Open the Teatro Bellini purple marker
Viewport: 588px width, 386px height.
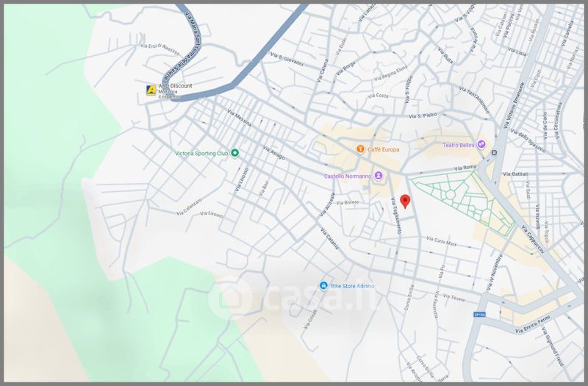[482, 144]
